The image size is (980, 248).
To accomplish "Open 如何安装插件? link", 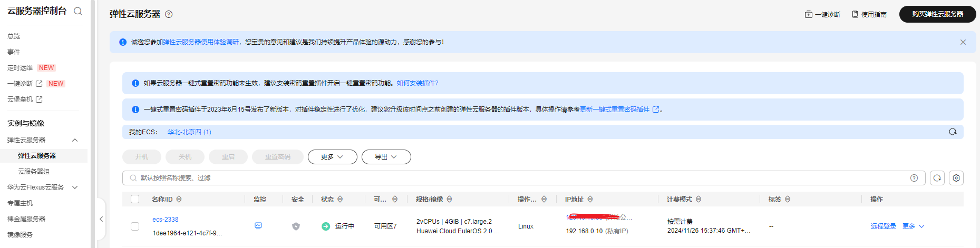I will pos(418,83).
